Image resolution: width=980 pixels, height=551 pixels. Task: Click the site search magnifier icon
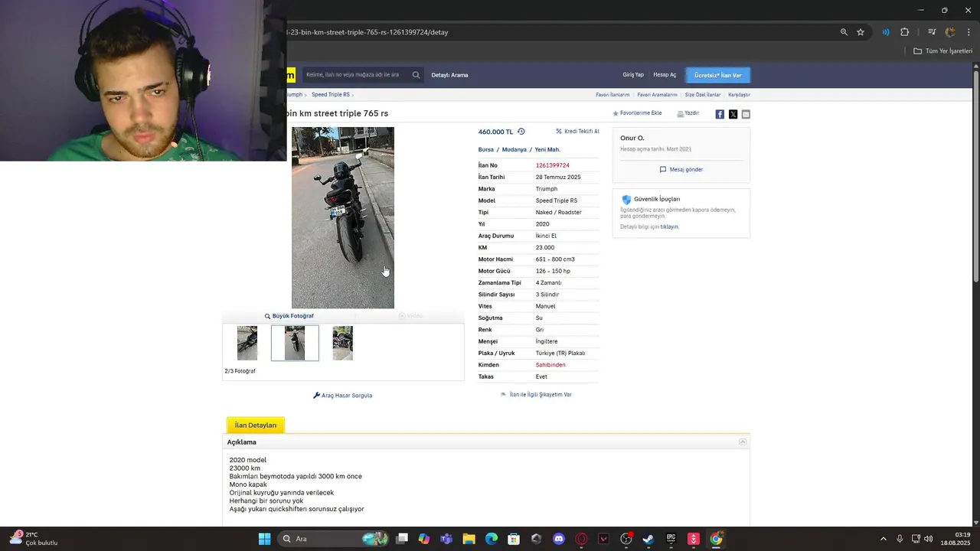tap(416, 75)
